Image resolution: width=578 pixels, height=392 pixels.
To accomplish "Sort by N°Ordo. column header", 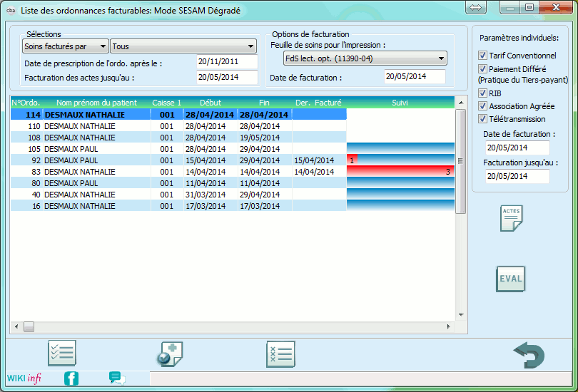I will (x=26, y=103).
